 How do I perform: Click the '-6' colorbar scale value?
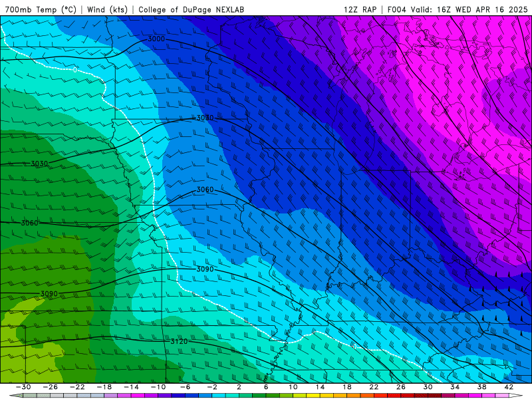coord(186,387)
